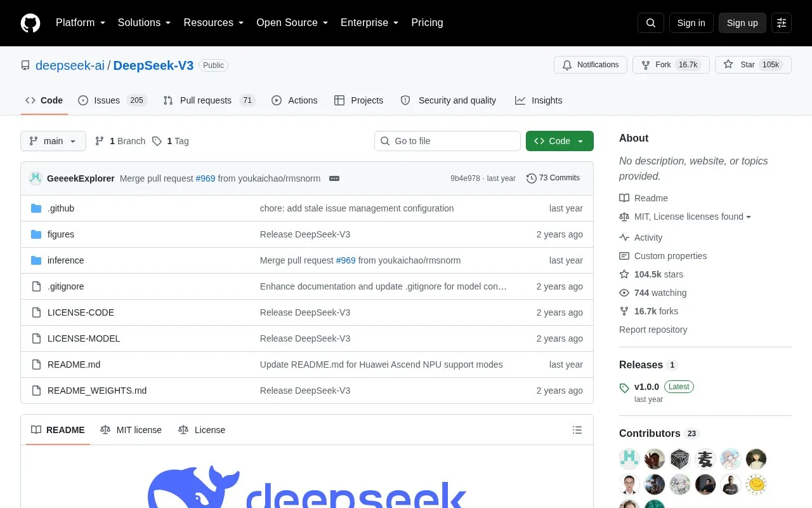Viewport: 812px width, 508px height.
Task: Click the Go to file search field
Action: (447, 141)
